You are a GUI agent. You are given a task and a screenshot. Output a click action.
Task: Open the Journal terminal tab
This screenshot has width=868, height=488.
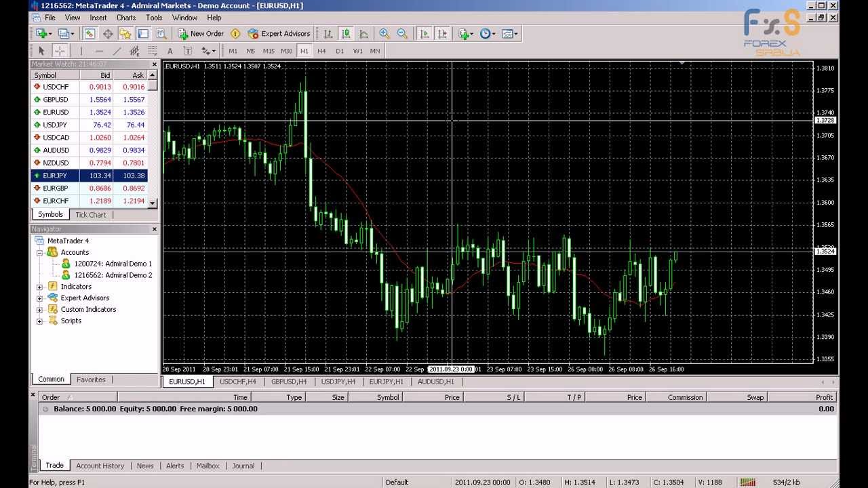(x=243, y=466)
